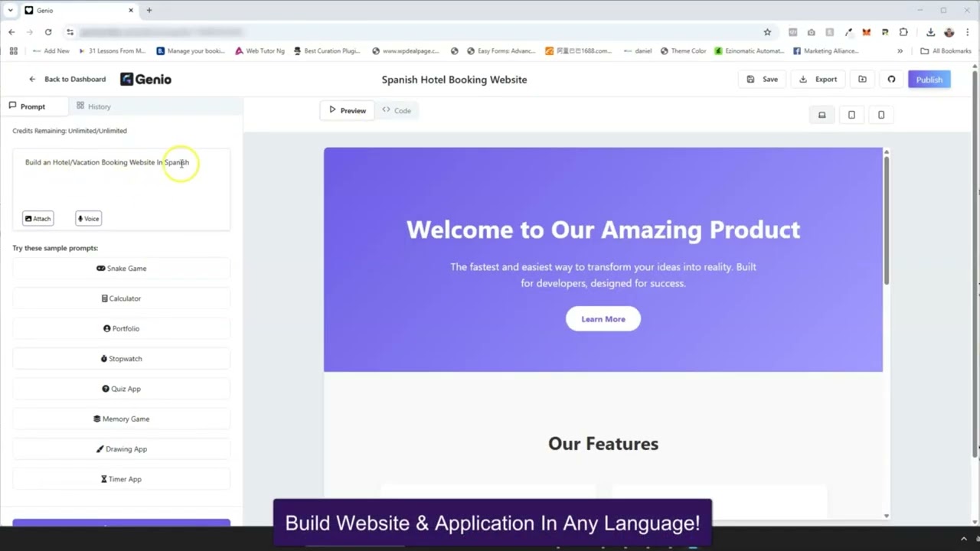Click the add-to-folder icon button
The image size is (980, 551).
tap(862, 80)
